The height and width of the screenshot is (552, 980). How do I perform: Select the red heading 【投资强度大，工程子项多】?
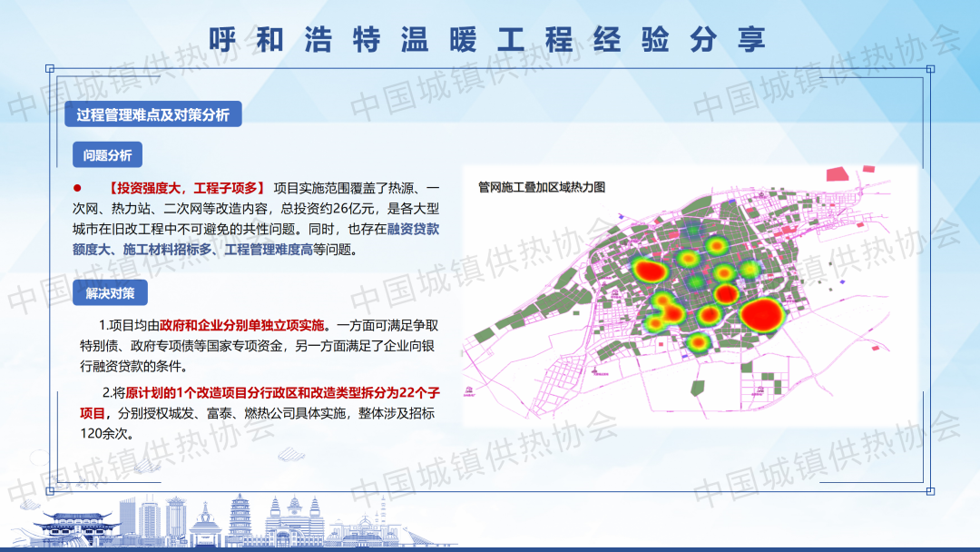pyautogui.click(x=184, y=188)
